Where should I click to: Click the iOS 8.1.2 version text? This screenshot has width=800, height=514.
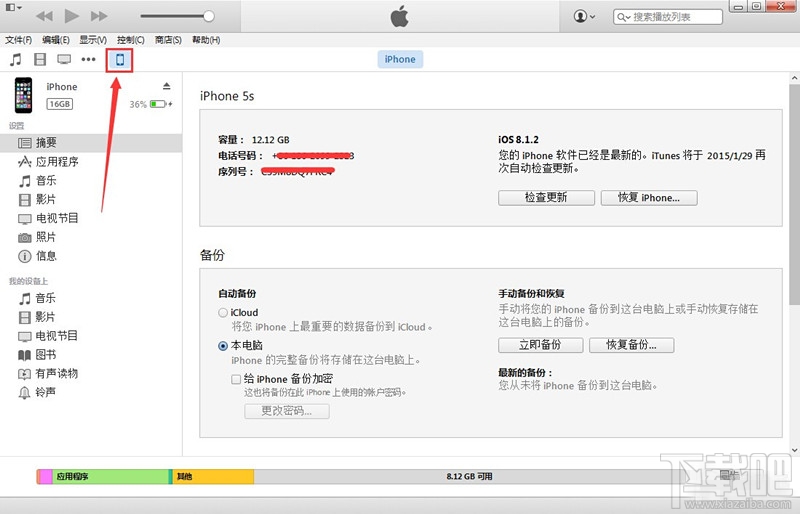click(518, 139)
